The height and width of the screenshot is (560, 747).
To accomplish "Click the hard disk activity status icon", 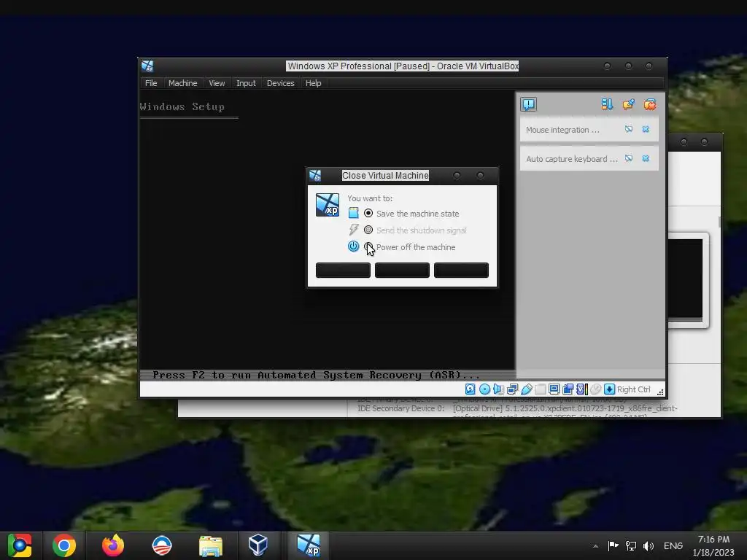I will (x=471, y=389).
